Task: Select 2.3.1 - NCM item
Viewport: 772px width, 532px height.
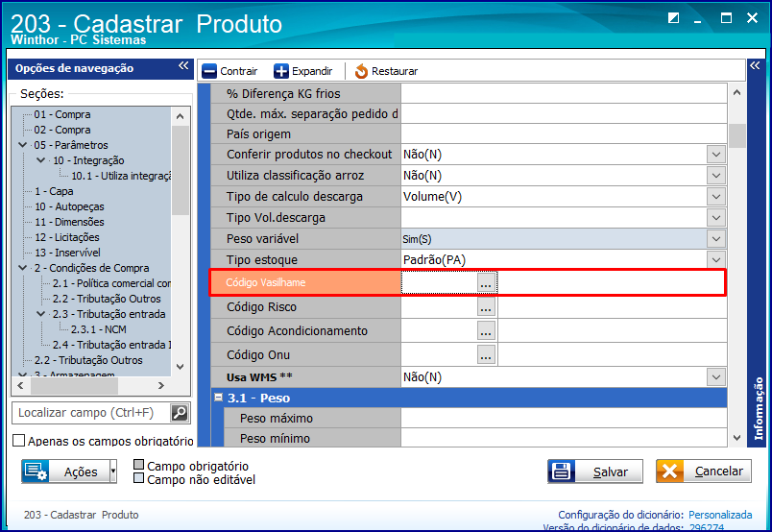Action: 99,329
